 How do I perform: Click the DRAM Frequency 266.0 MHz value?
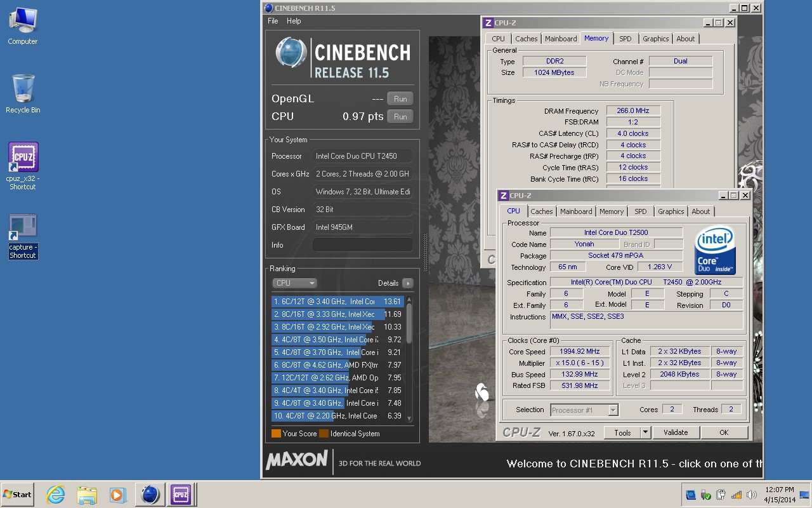pos(633,110)
